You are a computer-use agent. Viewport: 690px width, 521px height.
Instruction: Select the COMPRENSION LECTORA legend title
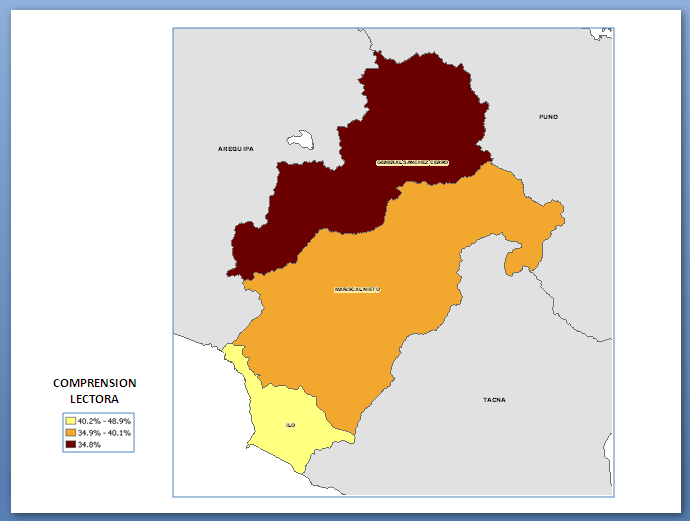[95, 390]
